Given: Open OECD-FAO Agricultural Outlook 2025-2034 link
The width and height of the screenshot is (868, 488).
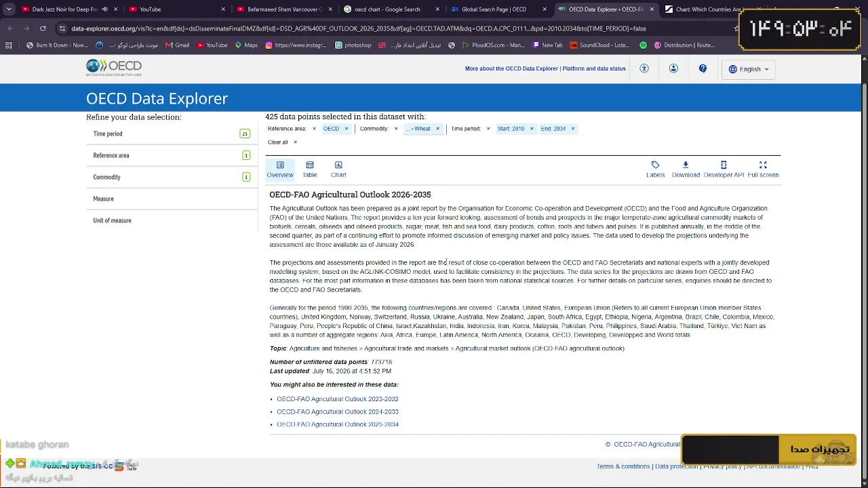Looking at the screenshot, I should (x=337, y=424).
